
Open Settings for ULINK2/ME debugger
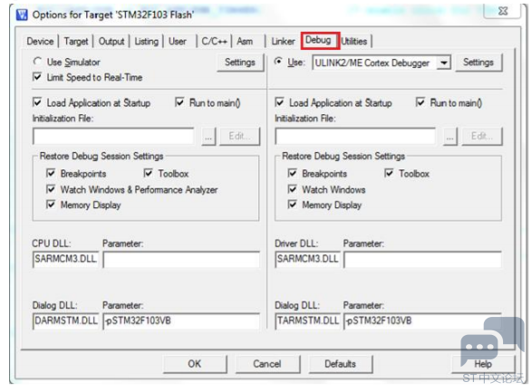tap(479, 62)
